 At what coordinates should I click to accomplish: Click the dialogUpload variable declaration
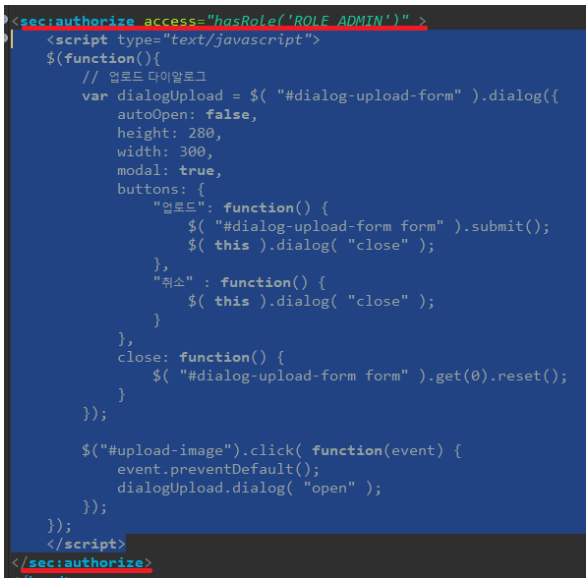[x=170, y=96]
